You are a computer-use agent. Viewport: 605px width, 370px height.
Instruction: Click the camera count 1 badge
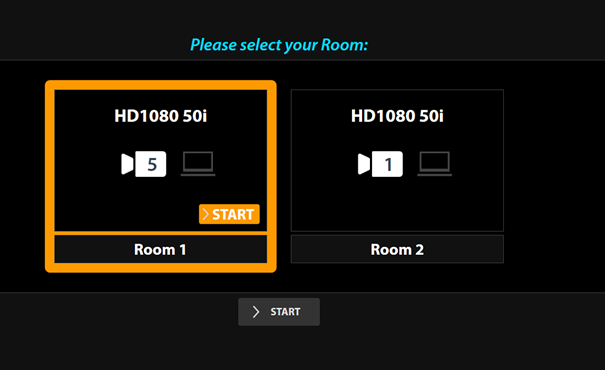click(387, 164)
